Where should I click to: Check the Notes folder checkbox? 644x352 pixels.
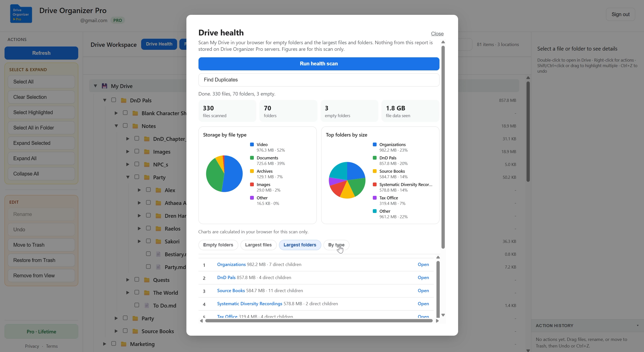click(125, 126)
